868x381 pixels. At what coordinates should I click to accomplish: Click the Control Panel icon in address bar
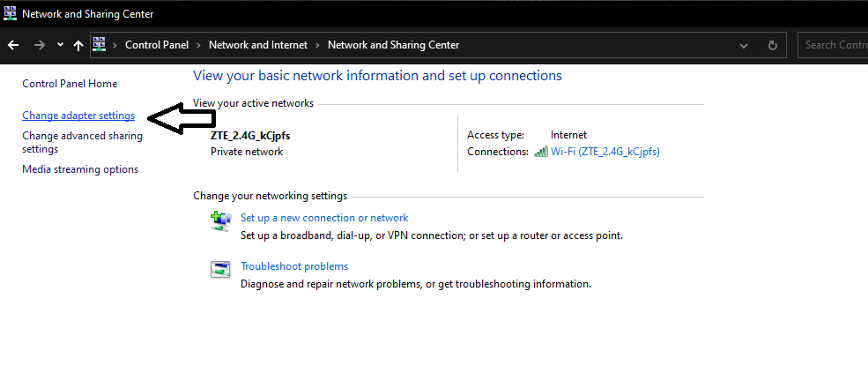pos(99,44)
